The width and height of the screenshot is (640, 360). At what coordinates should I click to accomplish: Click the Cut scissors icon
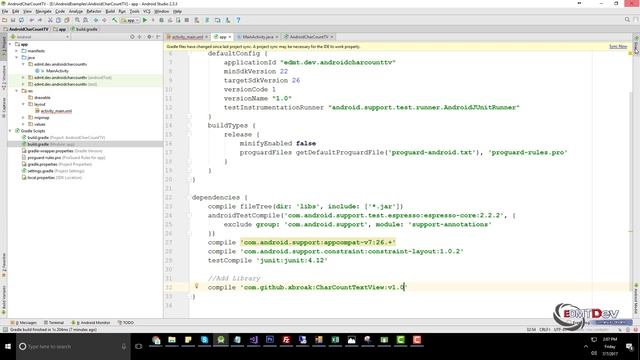50,20
